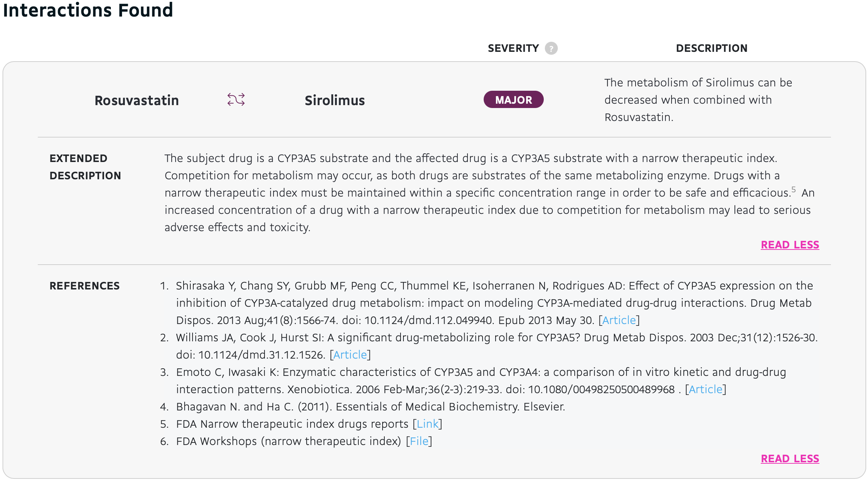The image size is (868, 481).
Task: Click the DESCRIPTION column header
Action: (711, 48)
